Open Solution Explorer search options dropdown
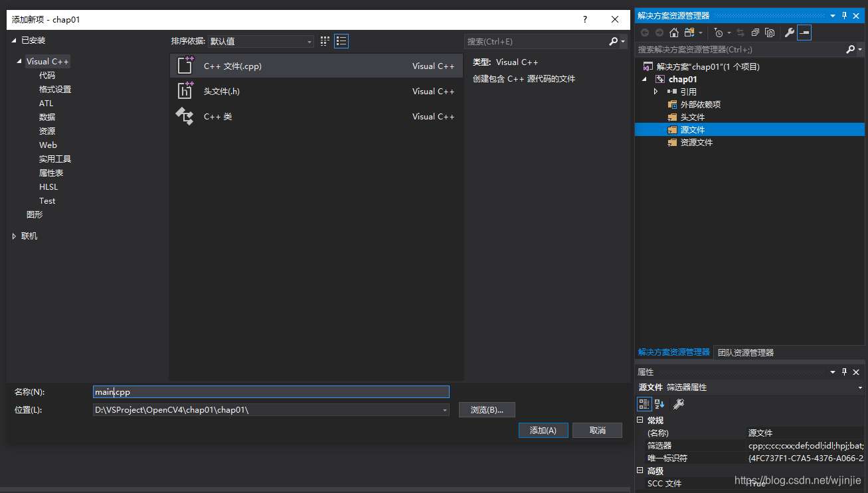The height and width of the screenshot is (493, 868). click(x=860, y=50)
